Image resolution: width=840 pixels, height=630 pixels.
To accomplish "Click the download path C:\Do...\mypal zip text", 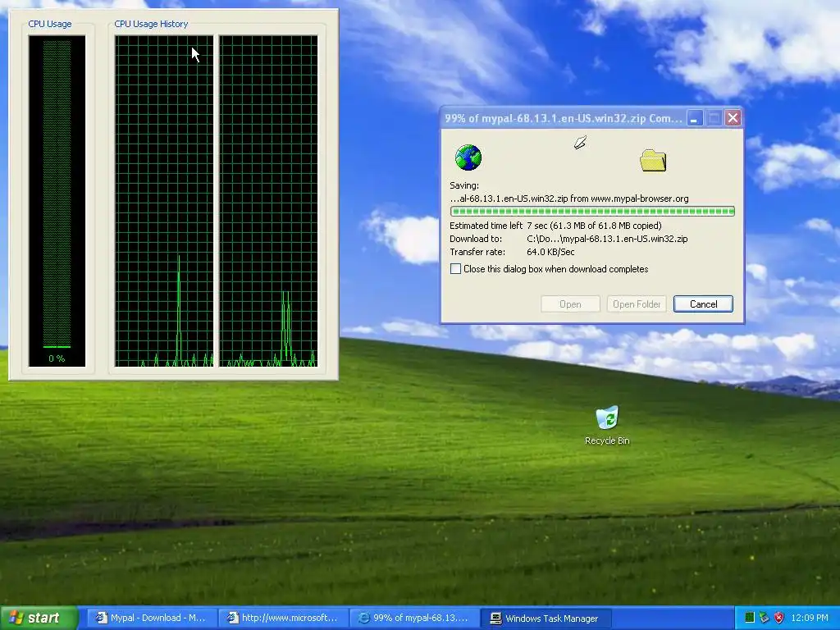I will coord(607,239).
